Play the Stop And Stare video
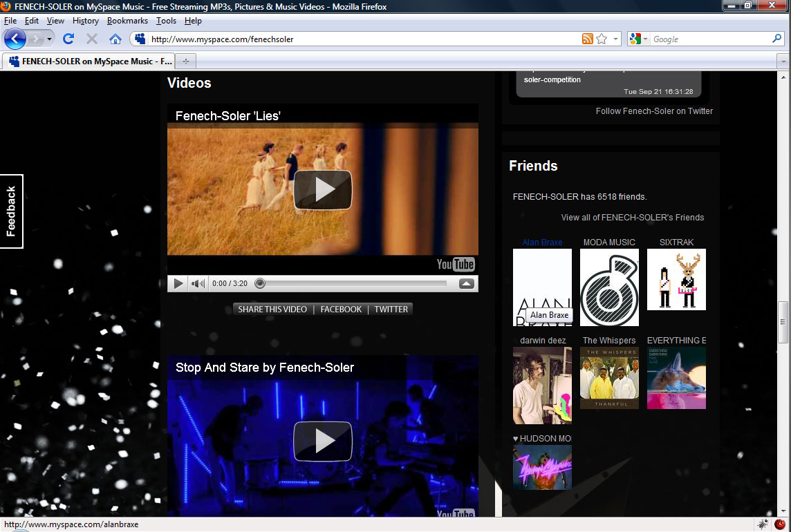791x532 pixels. 323,441
